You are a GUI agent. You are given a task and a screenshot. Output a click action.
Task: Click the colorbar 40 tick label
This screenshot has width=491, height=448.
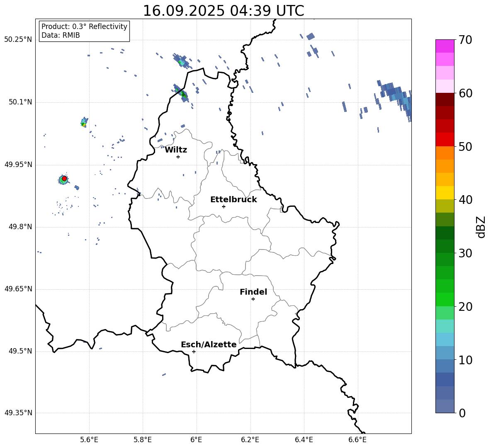pyautogui.click(x=465, y=200)
